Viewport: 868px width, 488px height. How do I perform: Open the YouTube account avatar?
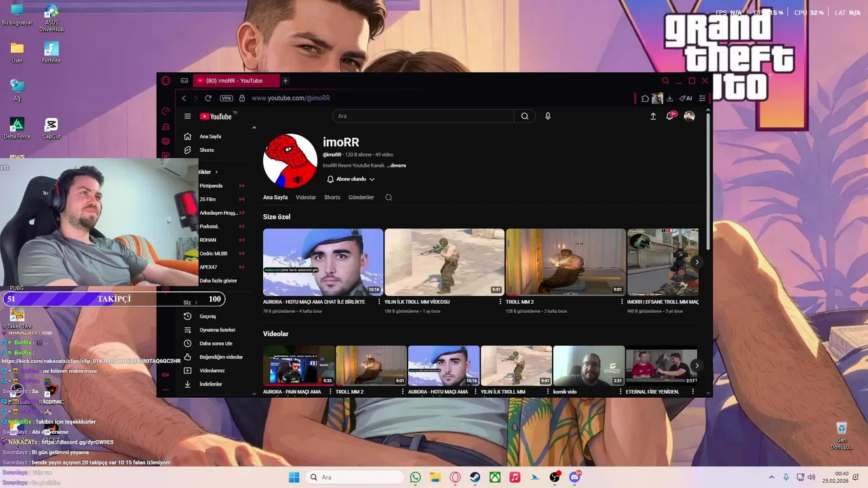click(690, 116)
